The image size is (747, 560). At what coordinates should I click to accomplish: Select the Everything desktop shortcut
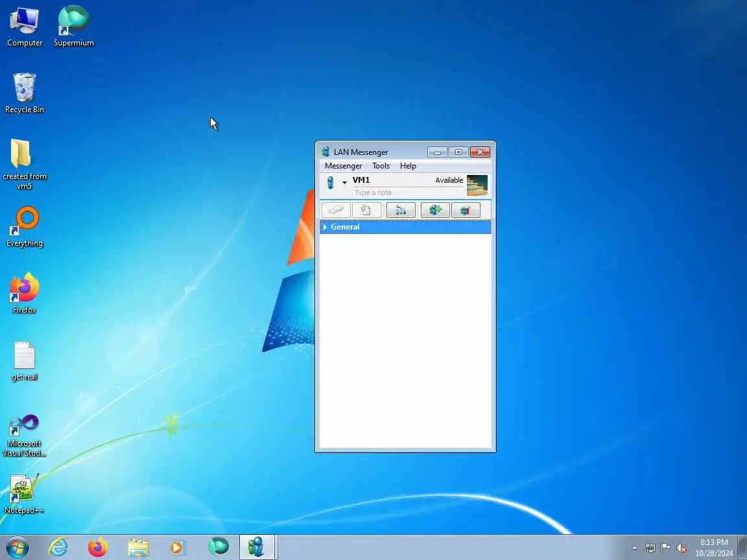pos(24,227)
